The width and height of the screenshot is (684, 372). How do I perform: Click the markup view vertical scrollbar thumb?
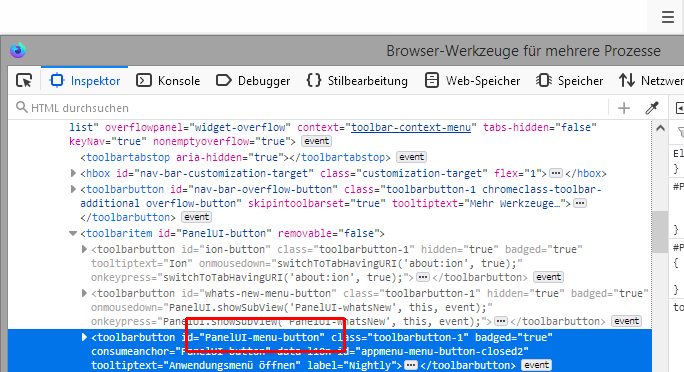pos(660,232)
